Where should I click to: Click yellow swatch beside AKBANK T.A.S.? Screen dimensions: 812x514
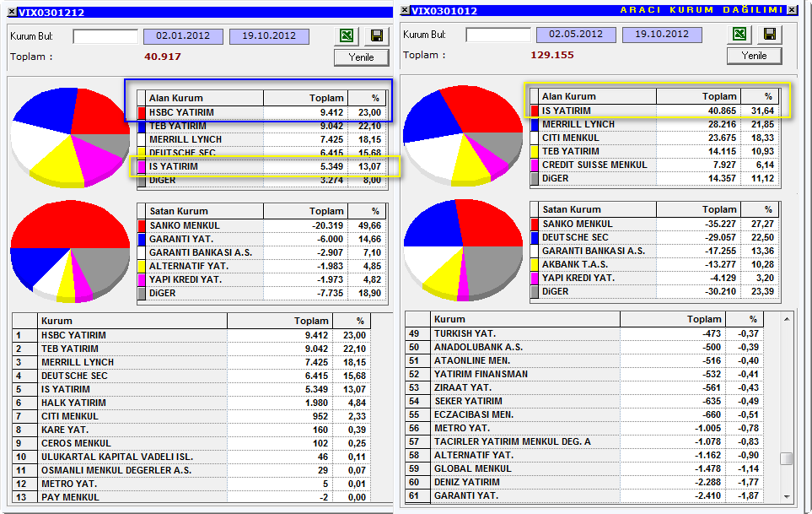pos(535,264)
